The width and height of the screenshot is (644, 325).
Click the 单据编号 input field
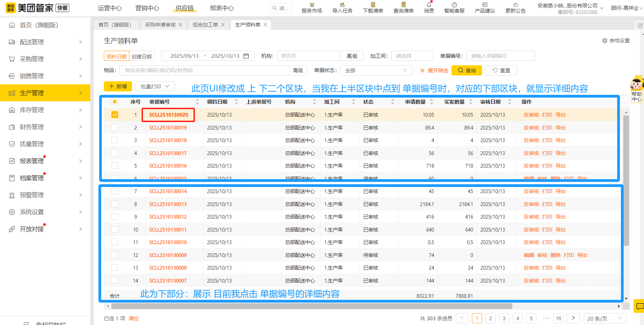point(500,55)
